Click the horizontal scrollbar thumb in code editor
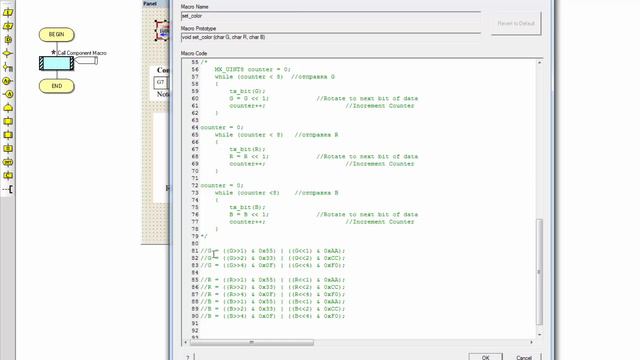The height and width of the screenshot is (360, 640). (252, 342)
